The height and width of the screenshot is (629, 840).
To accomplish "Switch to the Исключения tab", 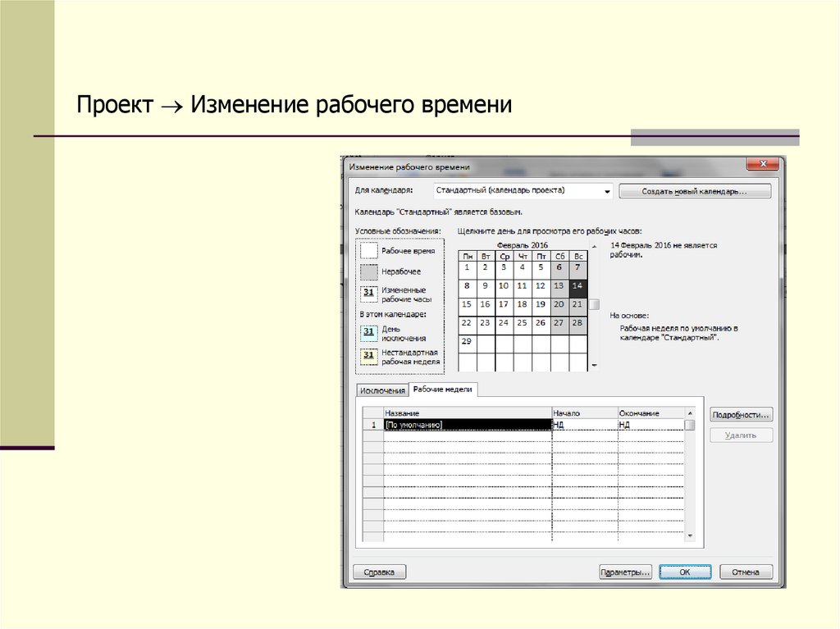I will pyautogui.click(x=382, y=390).
